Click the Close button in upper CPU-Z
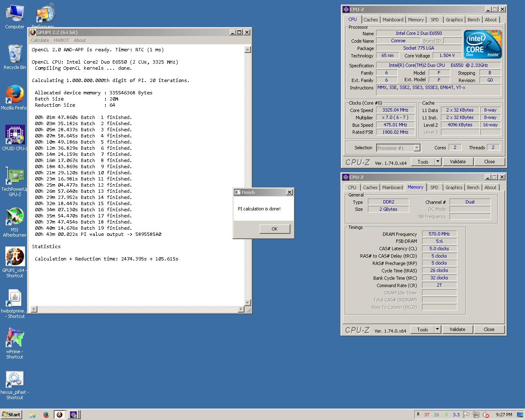Screen dimensions: 525x420 (x=489, y=162)
